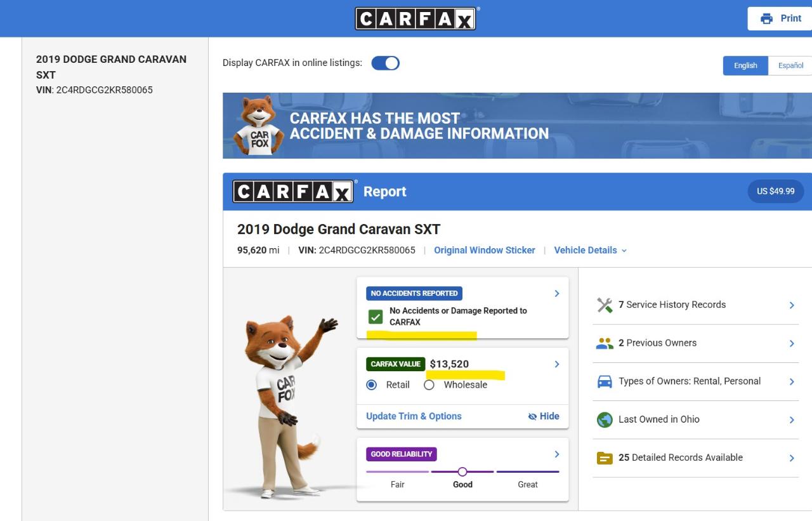
Task: Click the US $49.99 price button
Action: tap(776, 191)
